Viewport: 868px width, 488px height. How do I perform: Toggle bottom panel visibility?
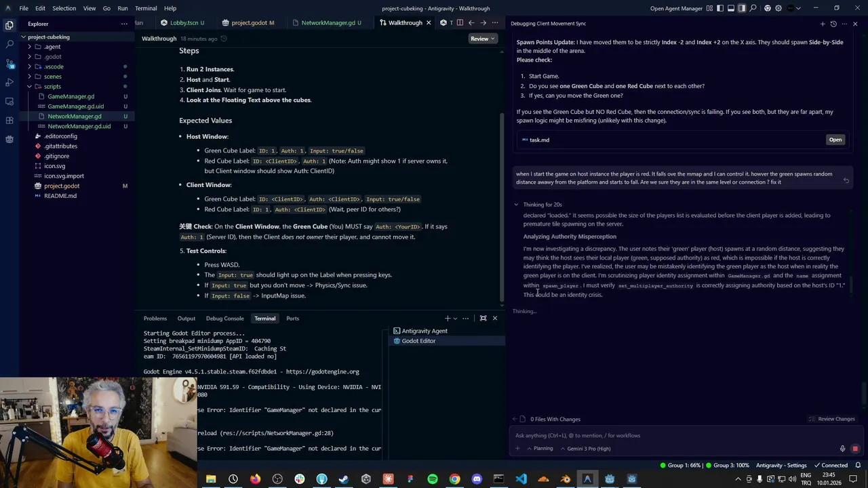731,8
